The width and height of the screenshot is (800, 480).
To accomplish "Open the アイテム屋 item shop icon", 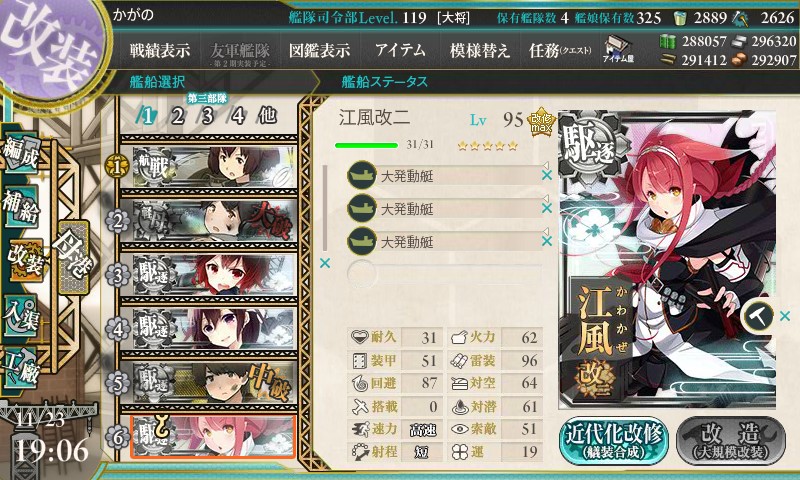I will pyautogui.click(x=618, y=50).
